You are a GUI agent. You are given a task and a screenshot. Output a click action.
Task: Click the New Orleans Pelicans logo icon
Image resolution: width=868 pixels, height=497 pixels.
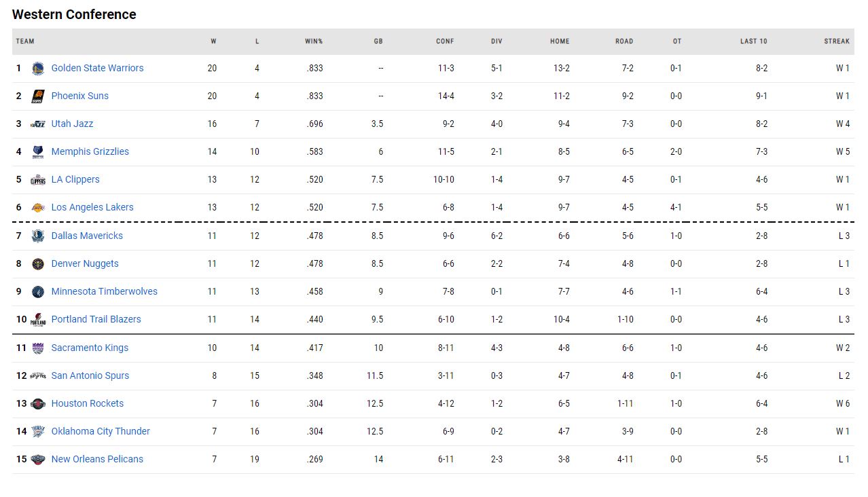[x=38, y=459]
